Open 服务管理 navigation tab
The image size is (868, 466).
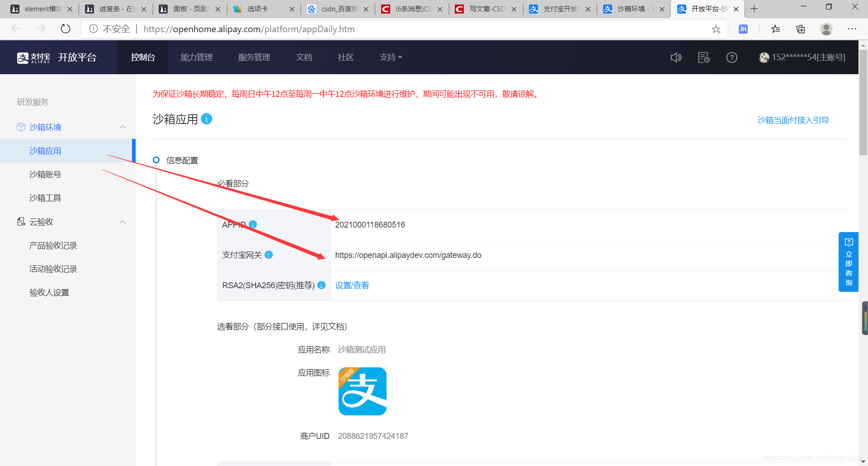(254, 57)
